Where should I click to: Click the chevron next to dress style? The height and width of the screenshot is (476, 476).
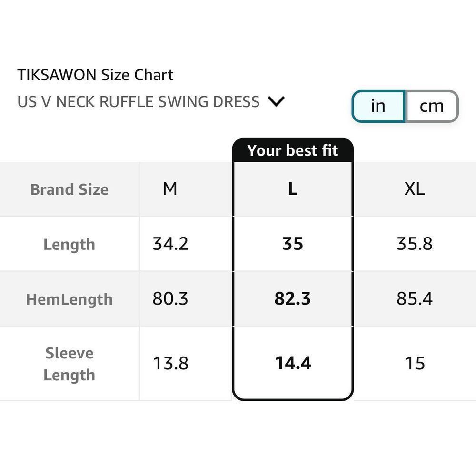[276, 101]
